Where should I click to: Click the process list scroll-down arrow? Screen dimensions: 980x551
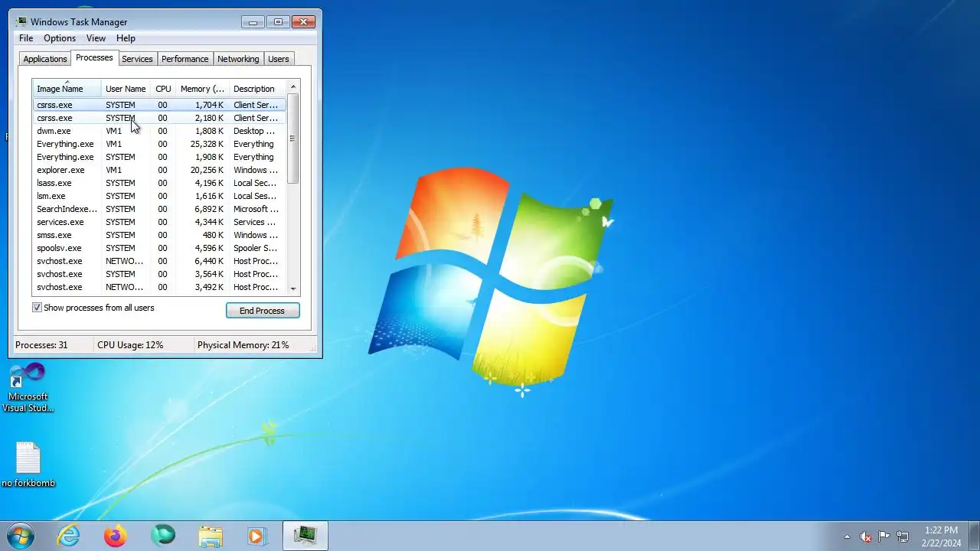click(292, 289)
